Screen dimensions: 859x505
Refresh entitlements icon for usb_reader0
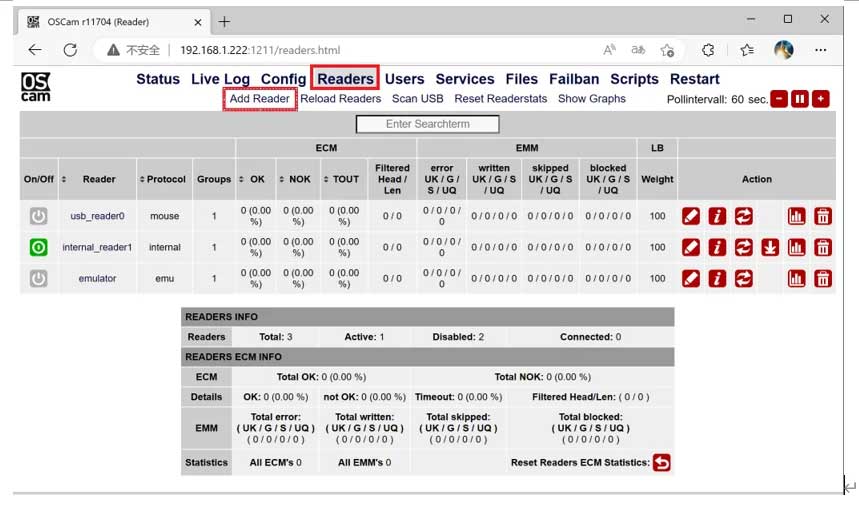(x=743, y=216)
